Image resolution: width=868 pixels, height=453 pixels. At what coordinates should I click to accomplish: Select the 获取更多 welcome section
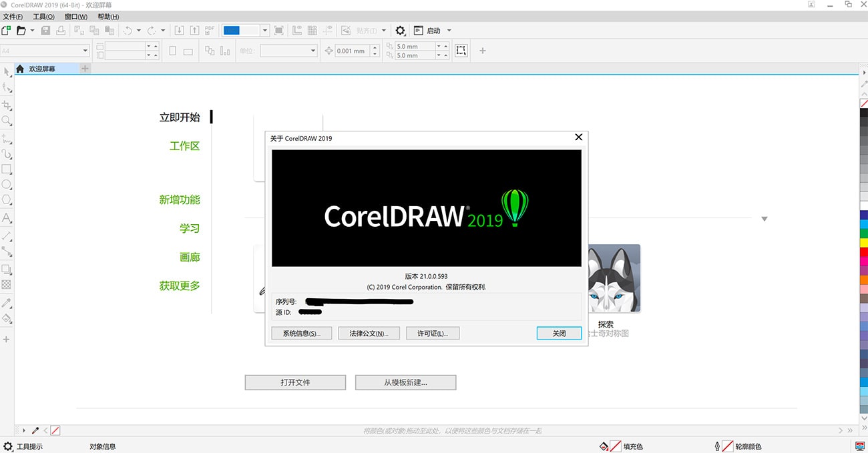tap(180, 286)
